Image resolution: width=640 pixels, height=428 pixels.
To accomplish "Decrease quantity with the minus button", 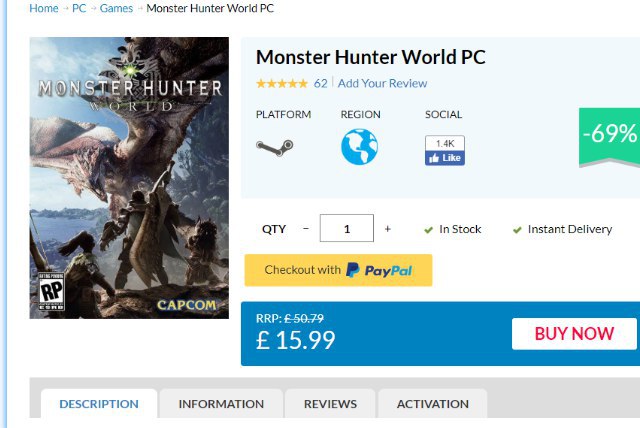I will tap(306, 229).
